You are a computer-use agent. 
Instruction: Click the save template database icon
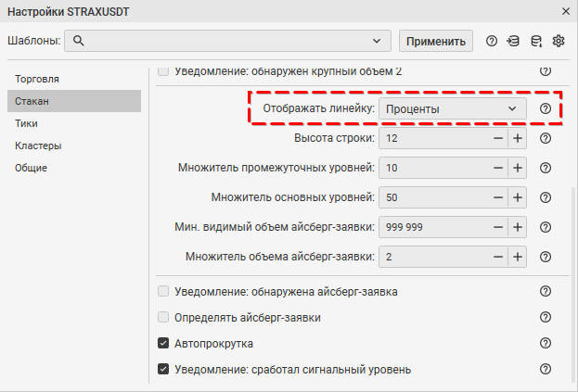point(536,41)
